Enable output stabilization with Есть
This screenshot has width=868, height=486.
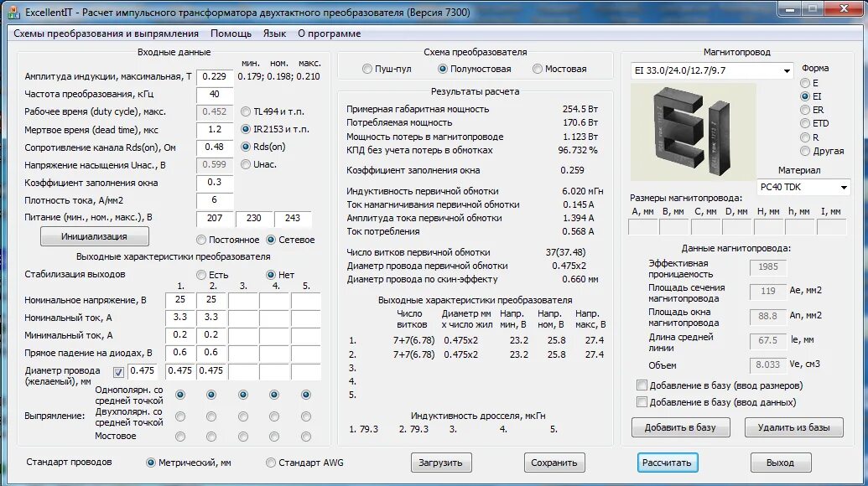coord(212,275)
